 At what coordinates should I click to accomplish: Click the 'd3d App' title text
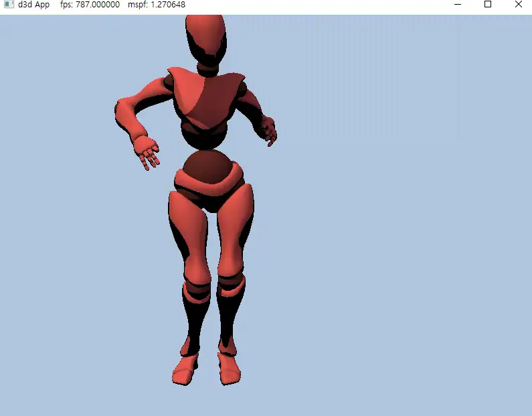pos(33,5)
